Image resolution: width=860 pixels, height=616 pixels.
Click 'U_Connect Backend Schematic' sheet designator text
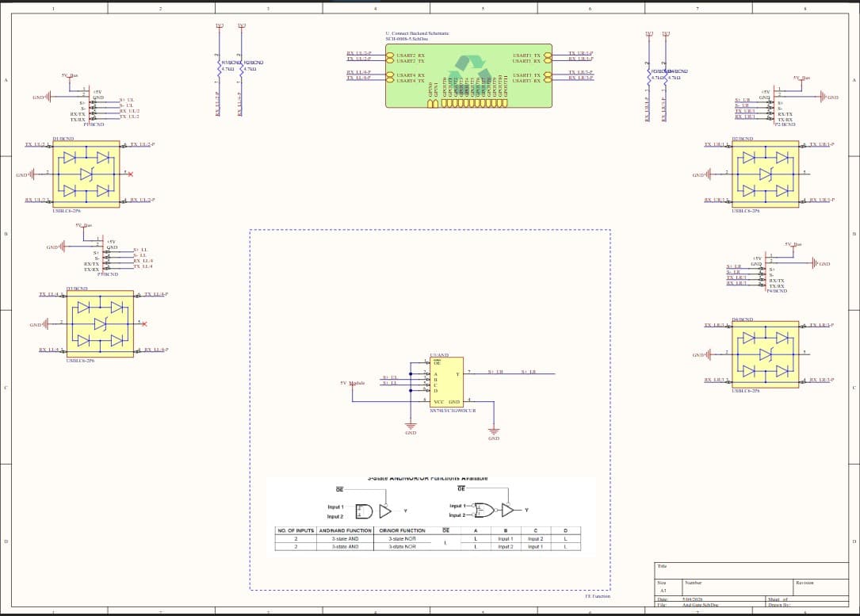pos(417,33)
